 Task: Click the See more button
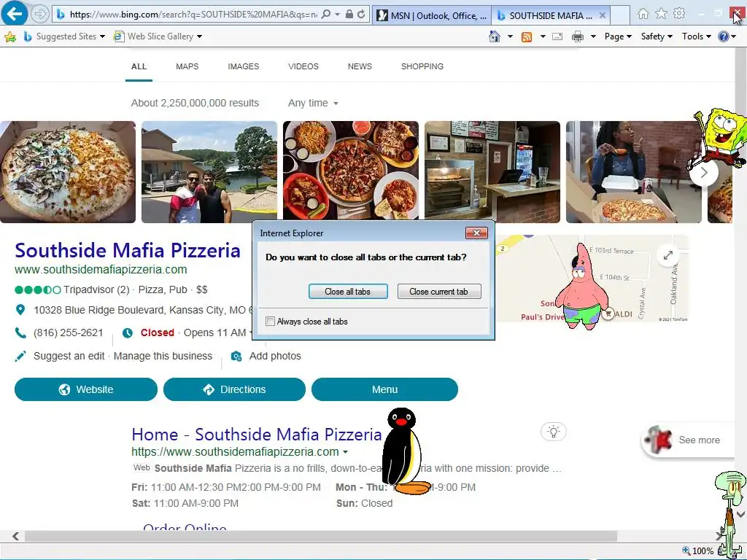687,440
